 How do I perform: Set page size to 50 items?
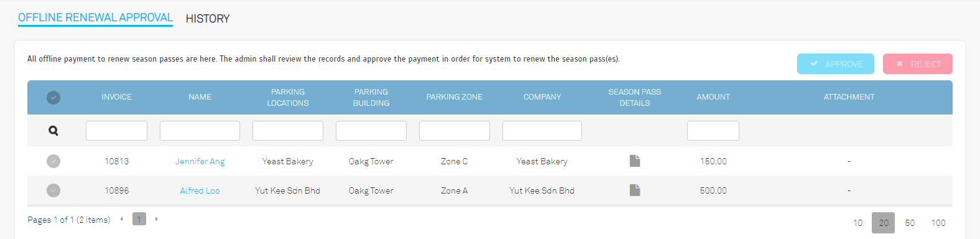coord(910,223)
